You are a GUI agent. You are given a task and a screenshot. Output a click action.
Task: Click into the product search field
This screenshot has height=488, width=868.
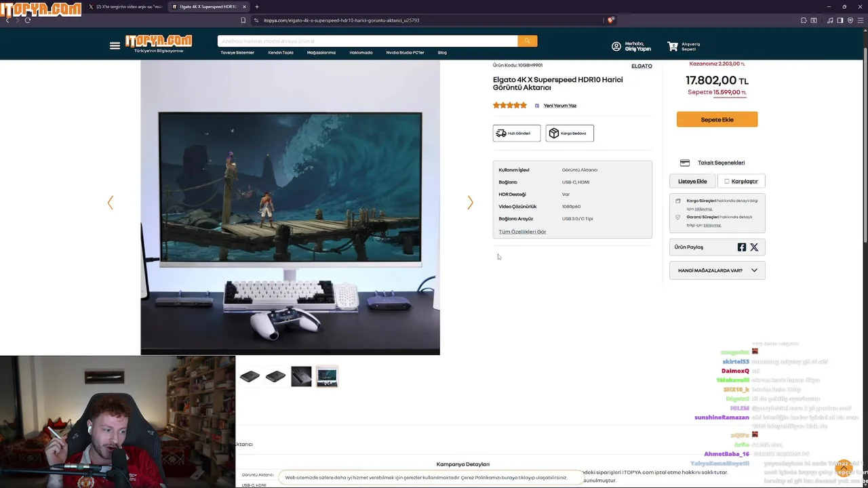[x=368, y=41]
